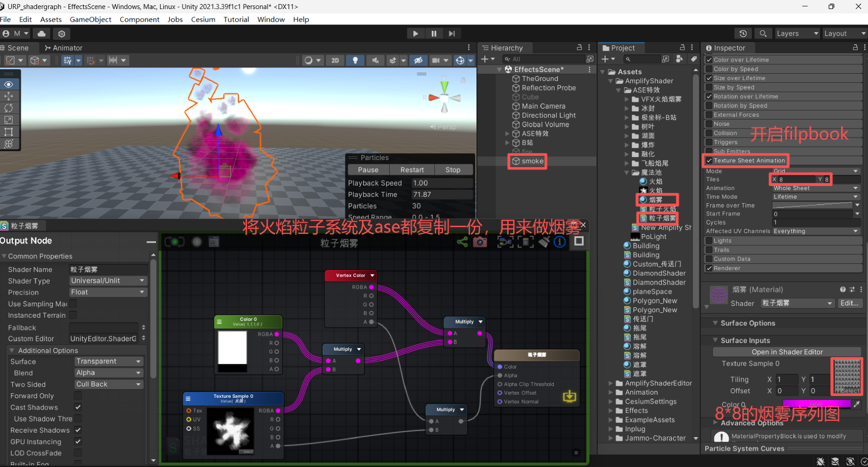Open material help icon in Inspector
868x467 pixels.
tap(843, 290)
